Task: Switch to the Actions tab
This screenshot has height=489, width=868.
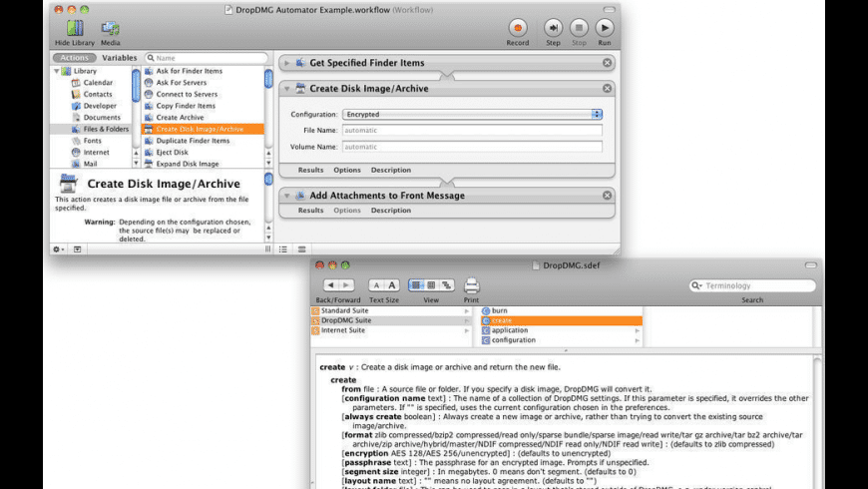Action: (x=74, y=58)
